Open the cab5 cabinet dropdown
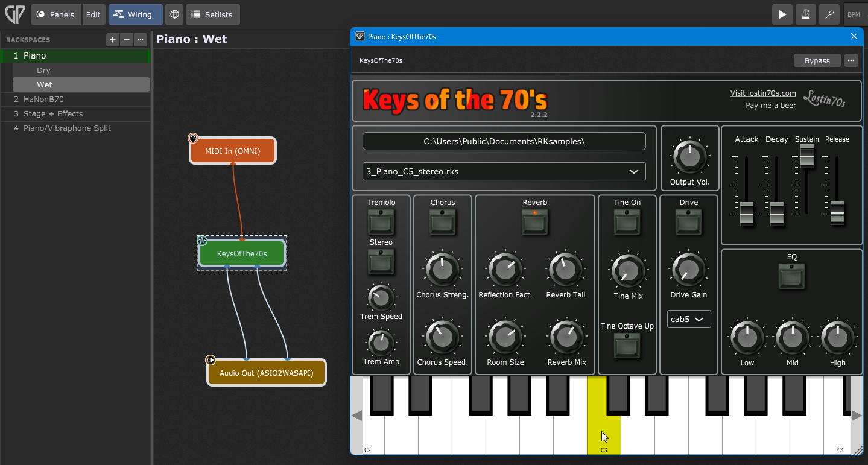Screen dimensions: 868x465 689,319
